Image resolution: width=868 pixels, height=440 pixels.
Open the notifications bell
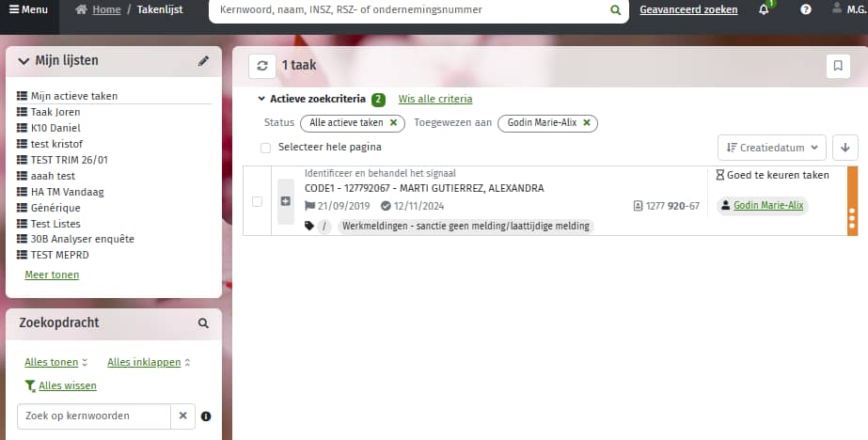click(764, 9)
